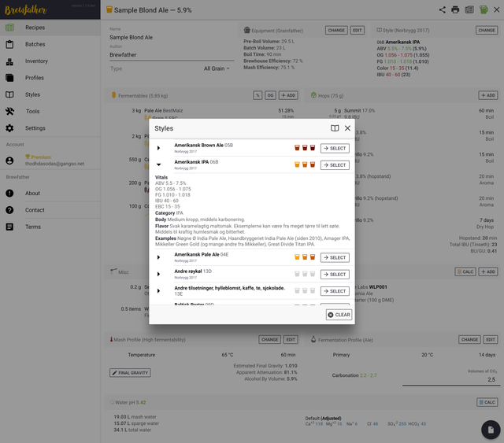Expand the Amerikansk Pale Ale row
Image resolution: width=504 pixels, height=443 pixels.
(x=158, y=257)
